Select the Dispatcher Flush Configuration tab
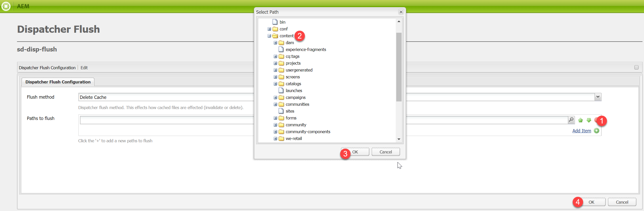 pyautogui.click(x=58, y=82)
